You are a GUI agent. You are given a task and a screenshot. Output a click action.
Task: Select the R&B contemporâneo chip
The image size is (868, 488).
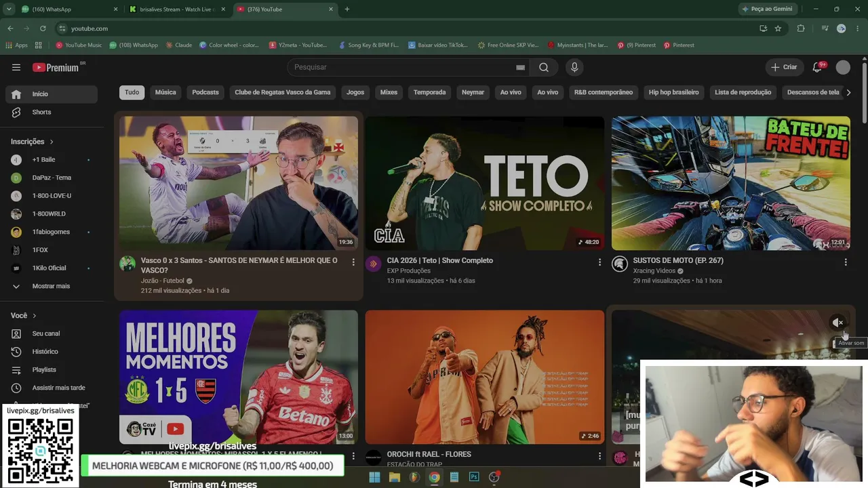pos(604,92)
